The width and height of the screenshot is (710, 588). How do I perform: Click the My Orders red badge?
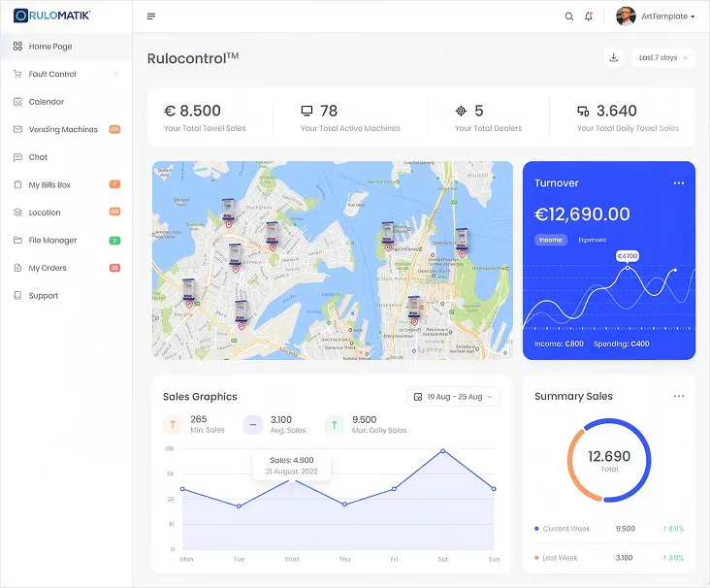115,268
